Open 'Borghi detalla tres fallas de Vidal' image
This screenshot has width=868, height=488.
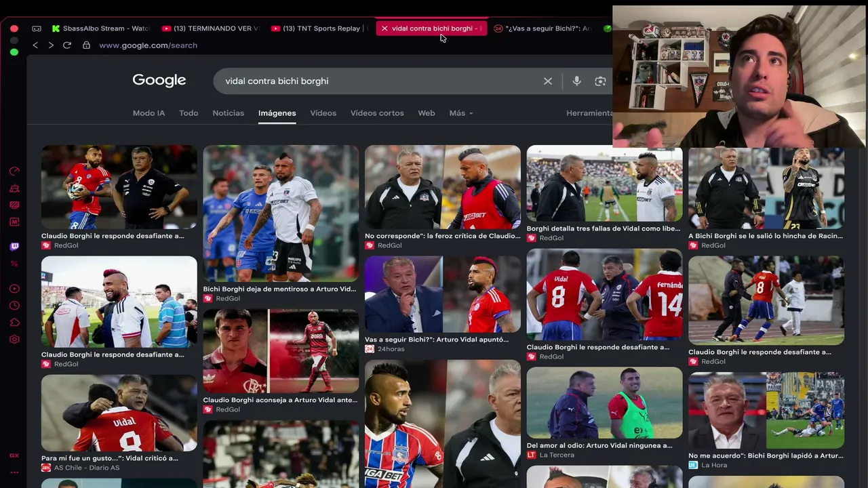(x=605, y=183)
